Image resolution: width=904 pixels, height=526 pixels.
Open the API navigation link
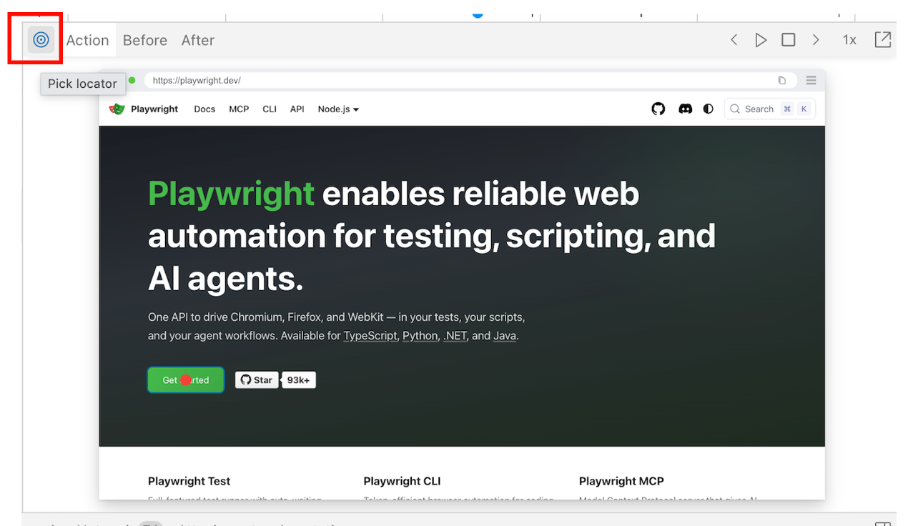[x=297, y=109]
